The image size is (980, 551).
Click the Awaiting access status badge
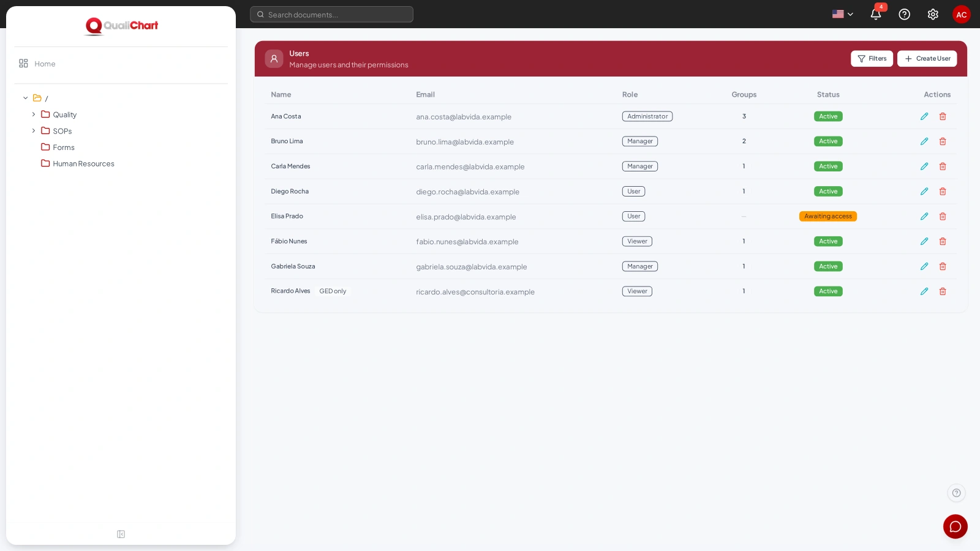pos(828,216)
